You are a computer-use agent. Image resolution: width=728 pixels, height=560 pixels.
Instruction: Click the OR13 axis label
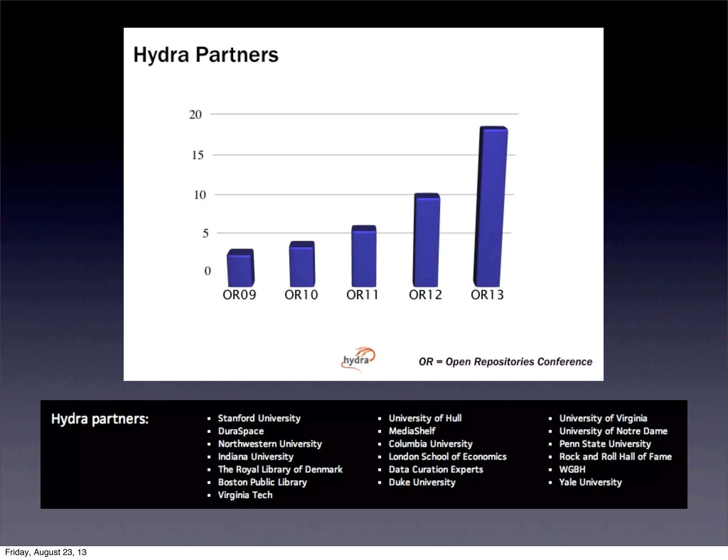tap(487, 295)
